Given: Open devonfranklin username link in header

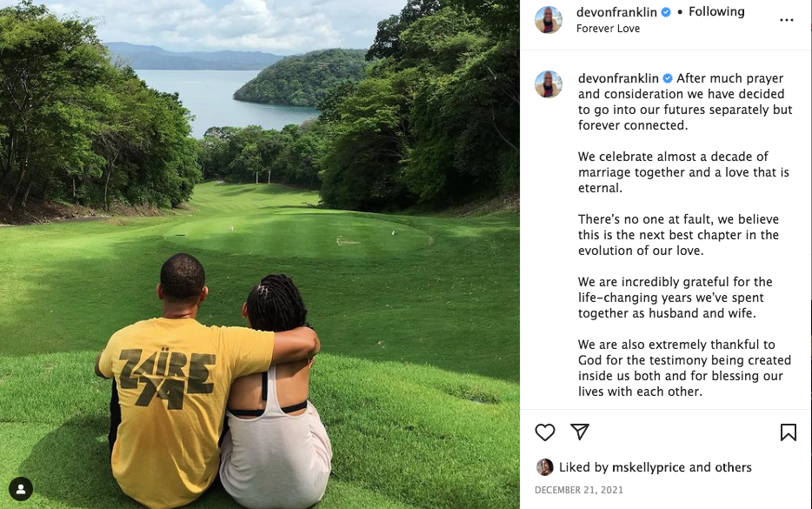Looking at the screenshot, I should (x=616, y=12).
